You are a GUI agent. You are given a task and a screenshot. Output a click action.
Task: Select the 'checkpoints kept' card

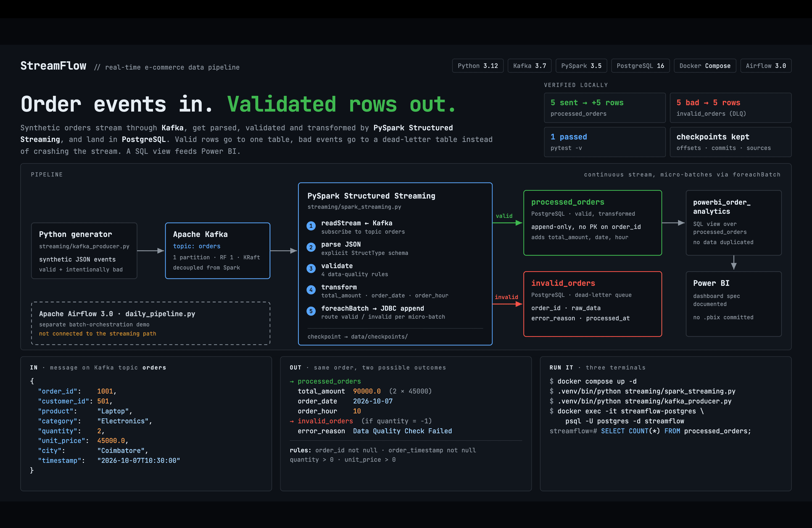(731, 142)
